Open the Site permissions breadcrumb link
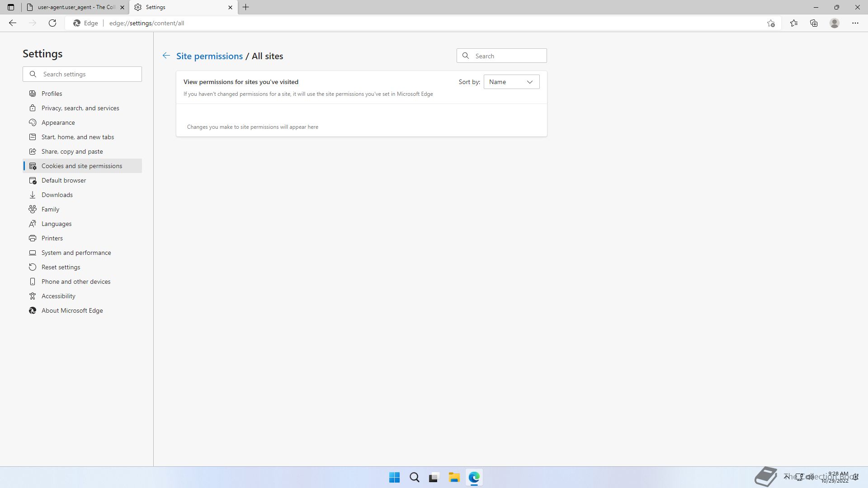 tap(209, 56)
